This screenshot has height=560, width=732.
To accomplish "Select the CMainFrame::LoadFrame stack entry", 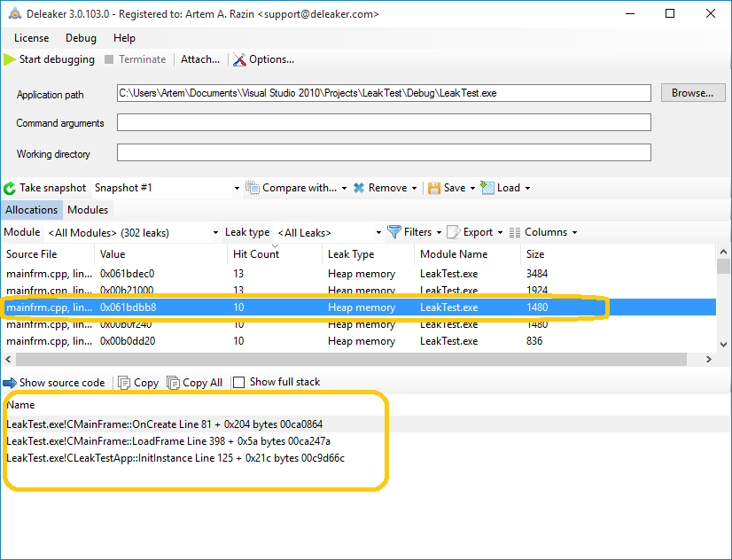I will coord(168,441).
